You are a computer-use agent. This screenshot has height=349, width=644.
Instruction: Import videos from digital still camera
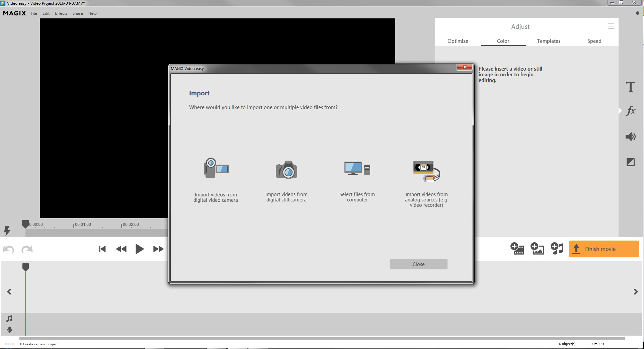pyautogui.click(x=287, y=181)
